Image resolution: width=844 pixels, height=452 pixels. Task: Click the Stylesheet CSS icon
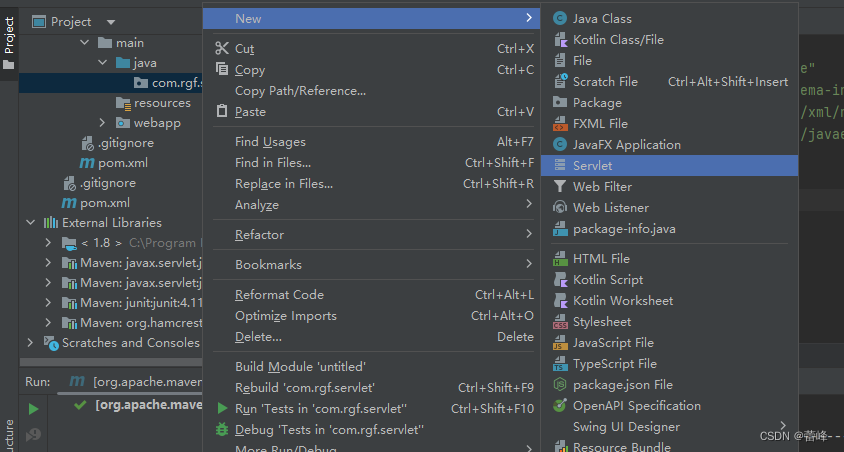559,322
